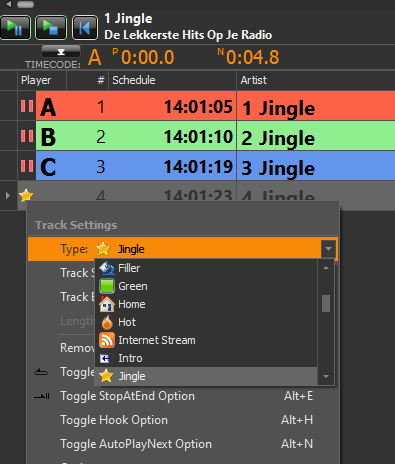Toggle pause indicator on player C
The height and width of the screenshot is (464, 395).
click(27, 166)
